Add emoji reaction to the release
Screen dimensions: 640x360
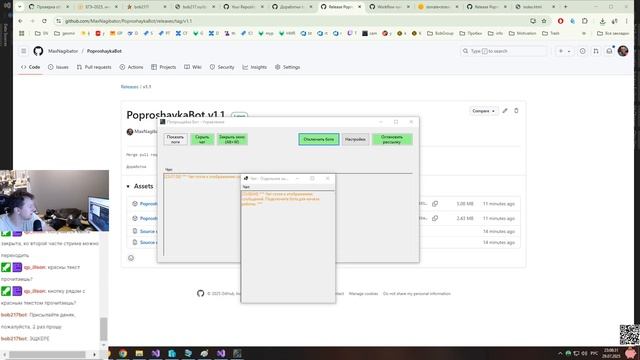[131, 258]
